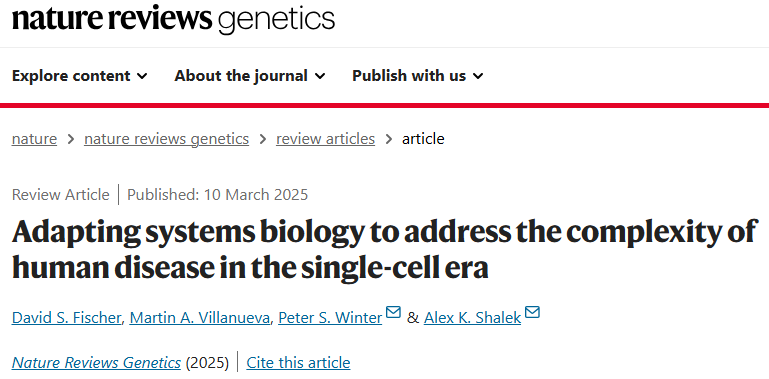Click envelope icon beside Alex K. Shalek
The width and height of the screenshot is (769, 379).
[x=532, y=312]
